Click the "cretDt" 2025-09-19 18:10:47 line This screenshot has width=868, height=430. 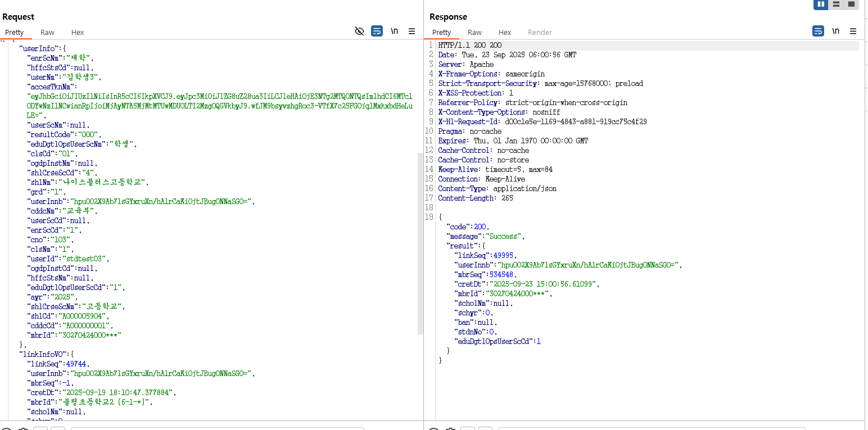coord(102,392)
